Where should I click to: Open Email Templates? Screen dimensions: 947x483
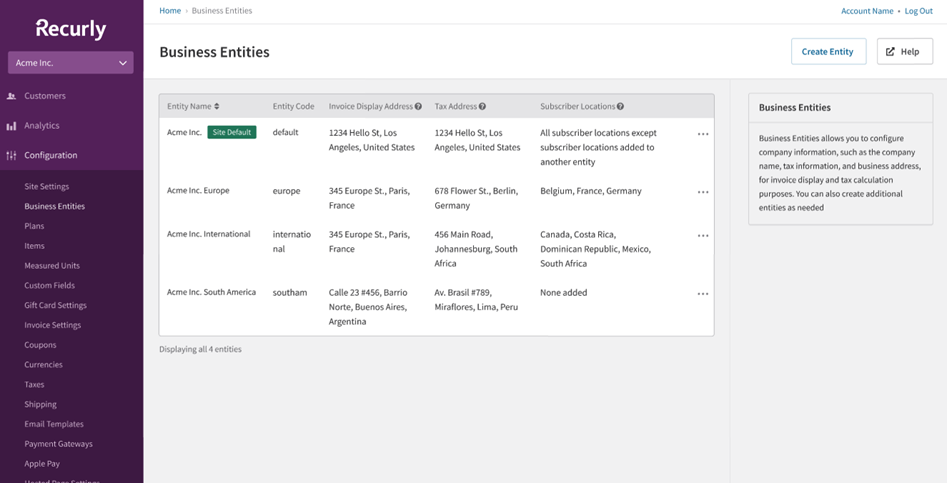[x=54, y=424]
